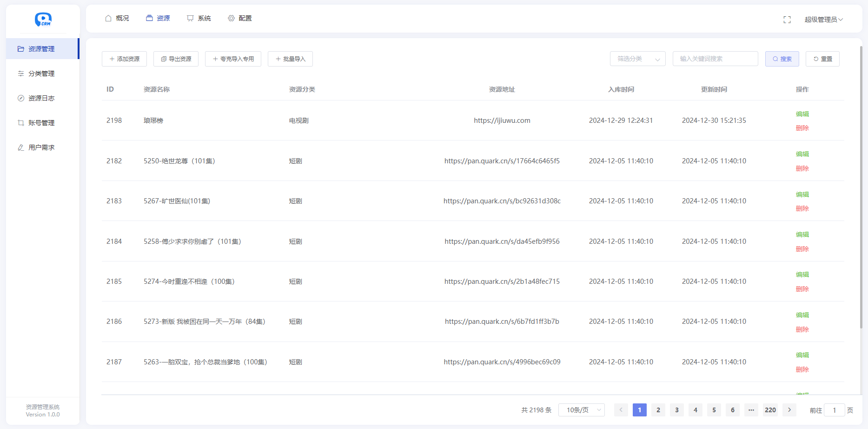
Task: Click the keyword search input field
Action: [715, 59]
